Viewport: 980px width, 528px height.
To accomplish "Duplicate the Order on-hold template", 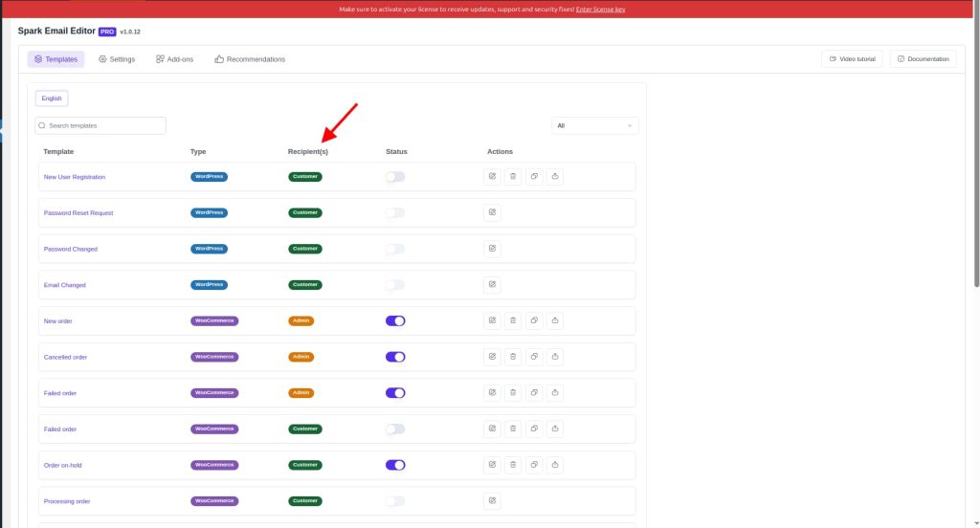I will [534, 465].
